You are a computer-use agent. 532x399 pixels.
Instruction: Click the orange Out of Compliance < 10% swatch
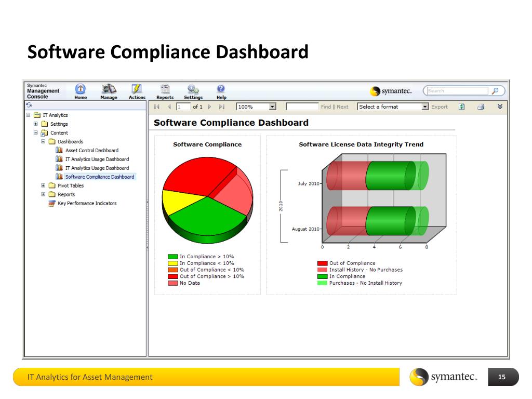[x=173, y=270]
